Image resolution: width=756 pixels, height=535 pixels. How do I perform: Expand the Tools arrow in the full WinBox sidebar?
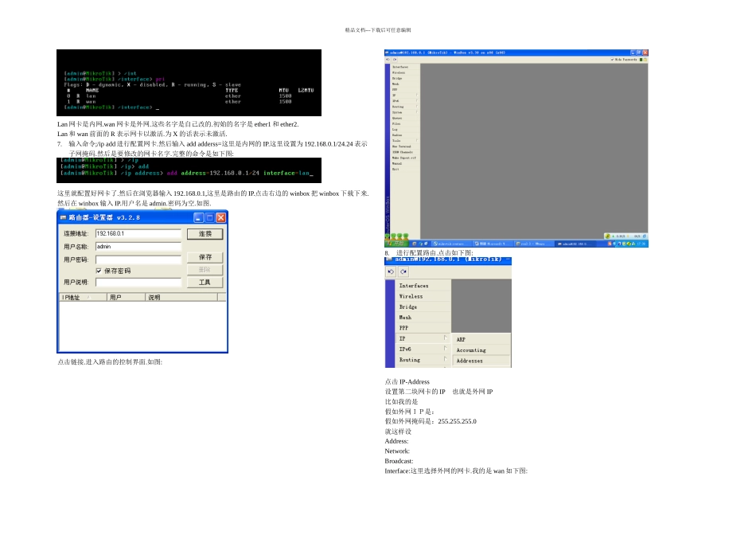click(417, 140)
